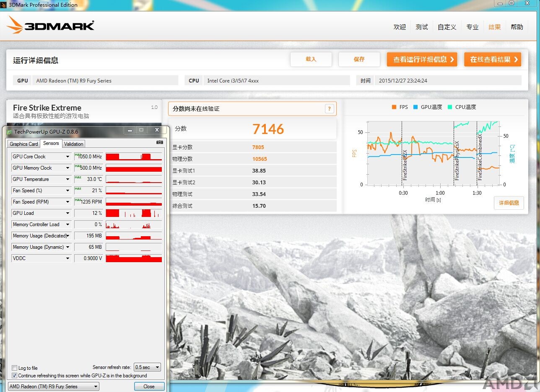Open the 专业 menu in 3DMark
Image resolution: width=540 pixels, height=392 pixels.
[472, 27]
